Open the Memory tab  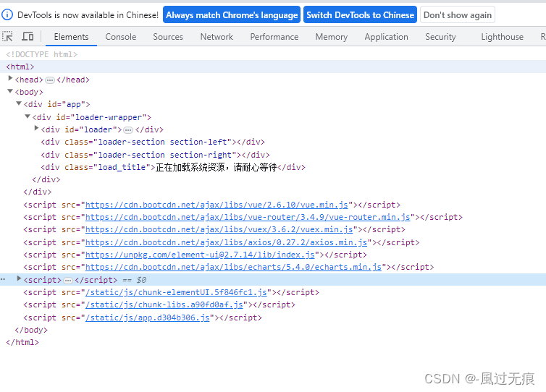(x=331, y=37)
